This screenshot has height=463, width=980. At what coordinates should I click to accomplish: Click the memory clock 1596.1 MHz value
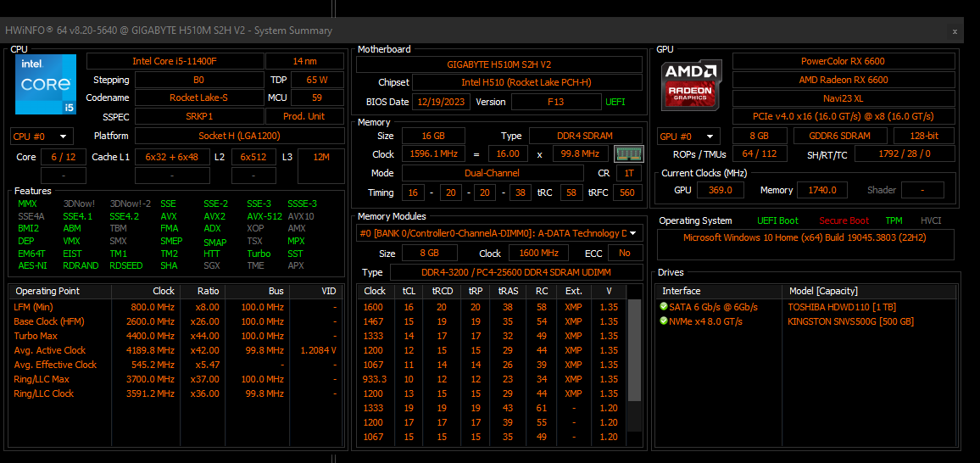432,153
